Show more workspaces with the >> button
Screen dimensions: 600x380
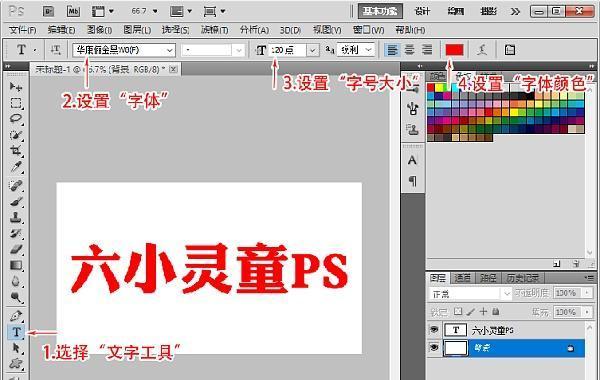(515, 11)
